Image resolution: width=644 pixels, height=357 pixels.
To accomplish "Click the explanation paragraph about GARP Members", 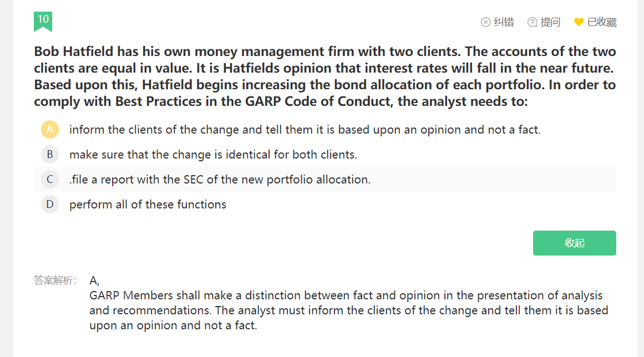I will click(x=348, y=310).
